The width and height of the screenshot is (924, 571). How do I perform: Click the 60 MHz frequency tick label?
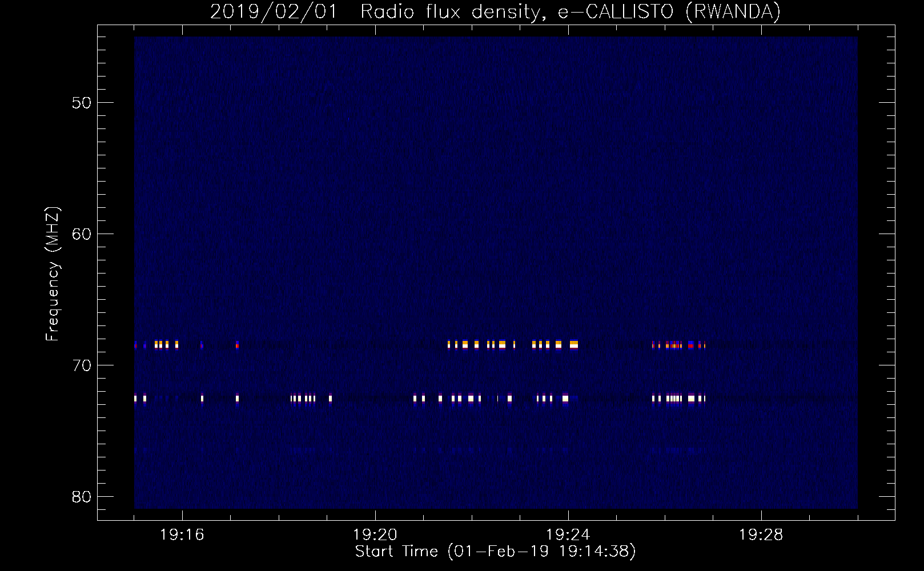tap(82, 234)
